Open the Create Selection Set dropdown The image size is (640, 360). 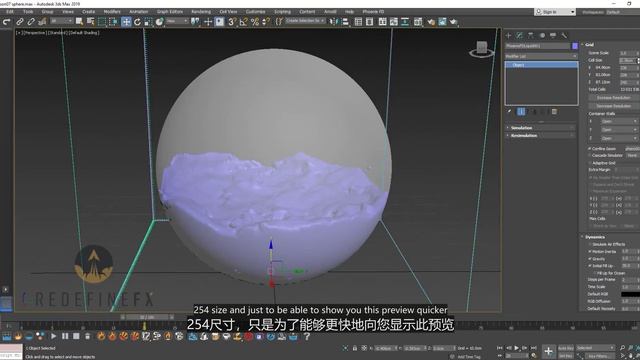305,21
